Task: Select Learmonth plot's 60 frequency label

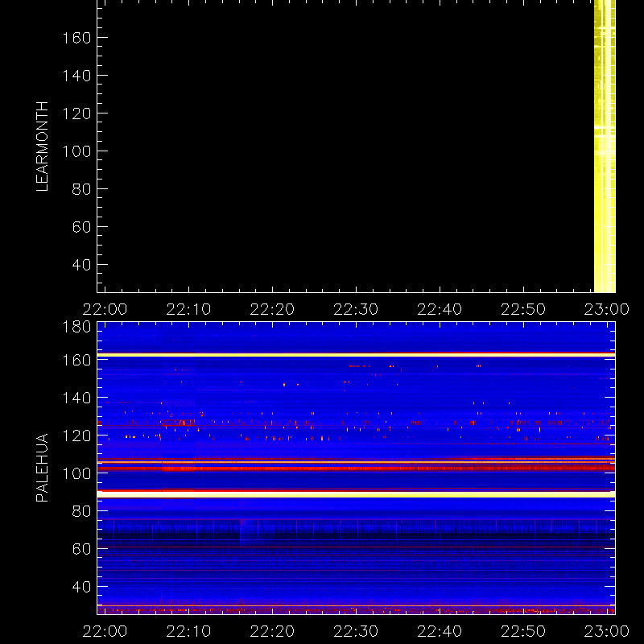Action: coord(81,227)
